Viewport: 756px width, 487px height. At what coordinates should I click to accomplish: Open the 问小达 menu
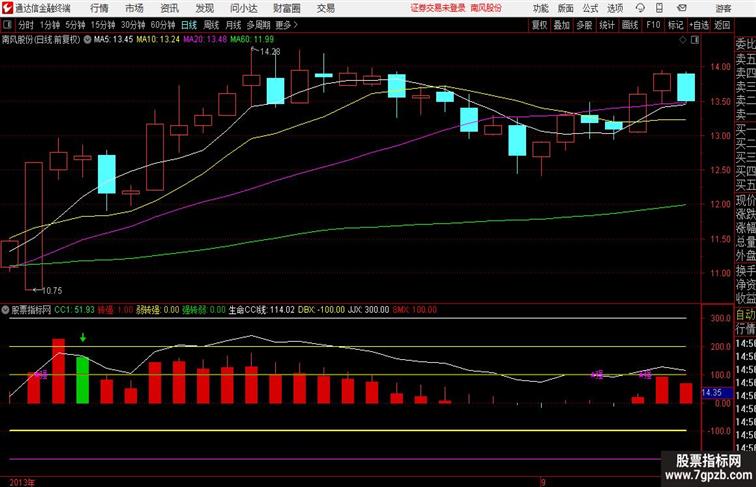coord(244,8)
